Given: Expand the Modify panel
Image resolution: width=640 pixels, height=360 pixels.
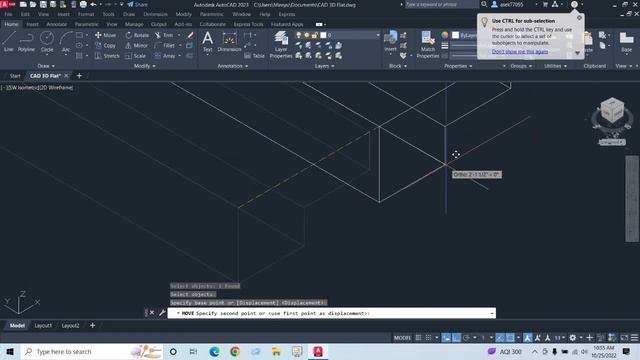Looking at the screenshot, I should click(x=145, y=66).
